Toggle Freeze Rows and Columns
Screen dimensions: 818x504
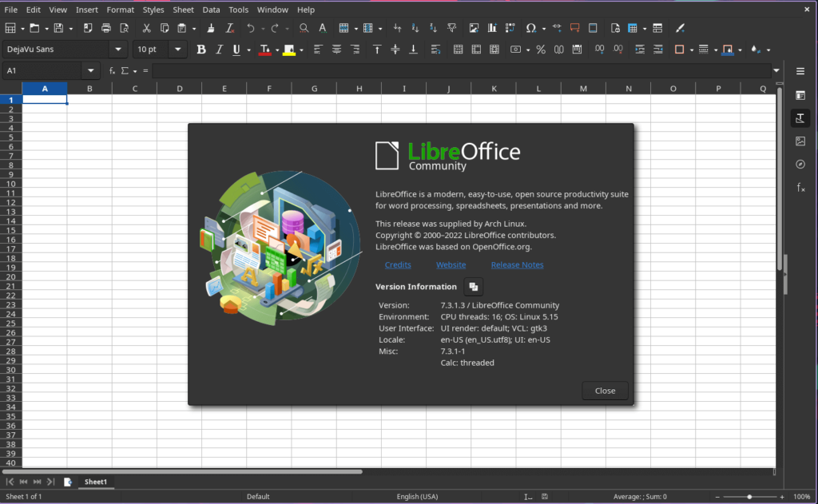coord(633,28)
